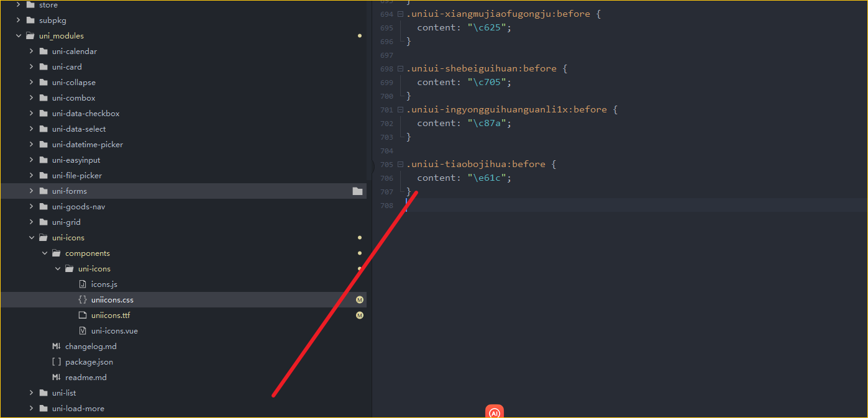Viewport: 868px width, 418px height.
Task: Click the uni-icons.vue file icon
Action: (83, 331)
